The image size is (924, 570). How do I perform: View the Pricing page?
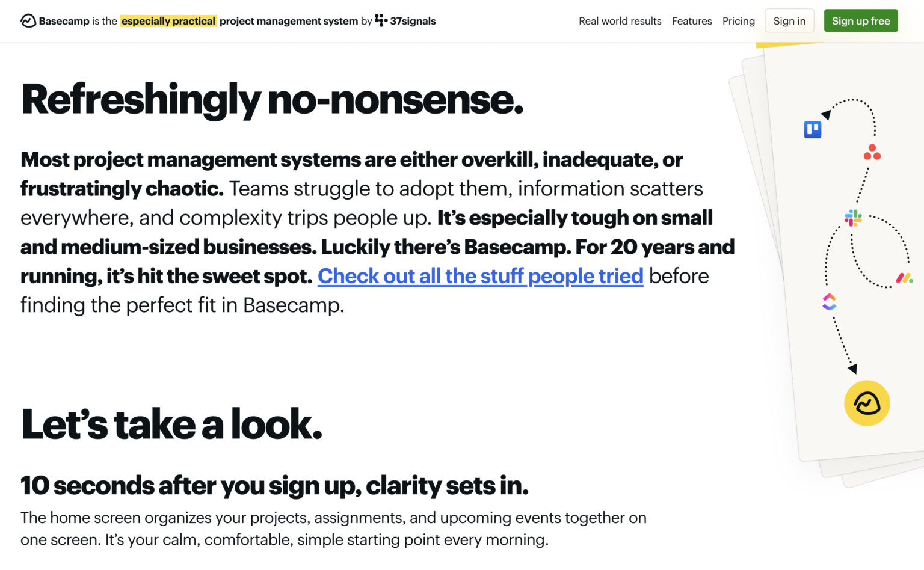(x=739, y=20)
